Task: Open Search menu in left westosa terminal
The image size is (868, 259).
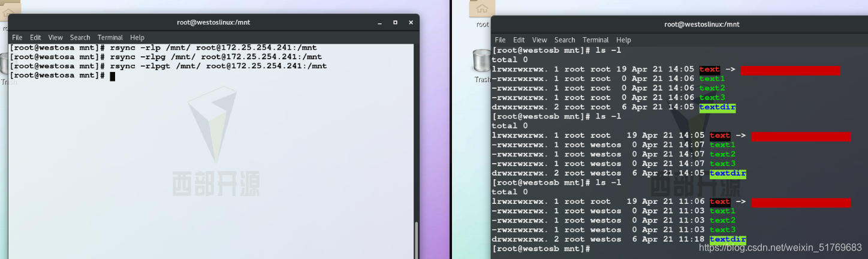Action: point(80,37)
